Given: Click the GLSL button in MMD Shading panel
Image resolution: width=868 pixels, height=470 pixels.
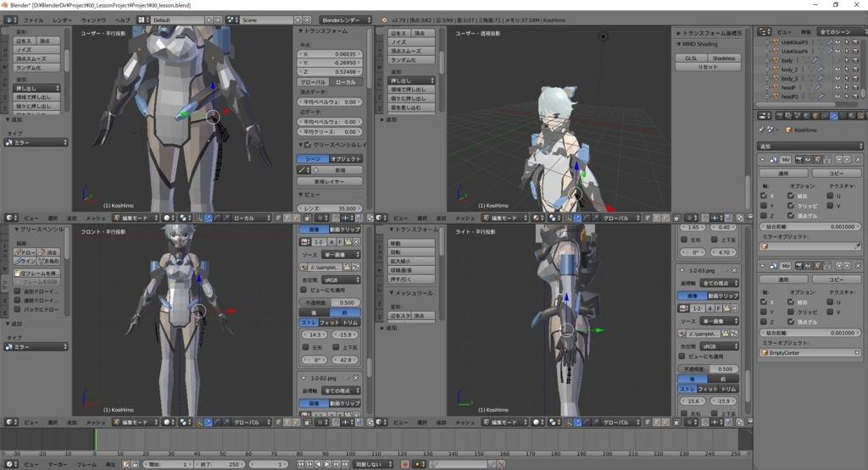Looking at the screenshot, I should 692,58.
